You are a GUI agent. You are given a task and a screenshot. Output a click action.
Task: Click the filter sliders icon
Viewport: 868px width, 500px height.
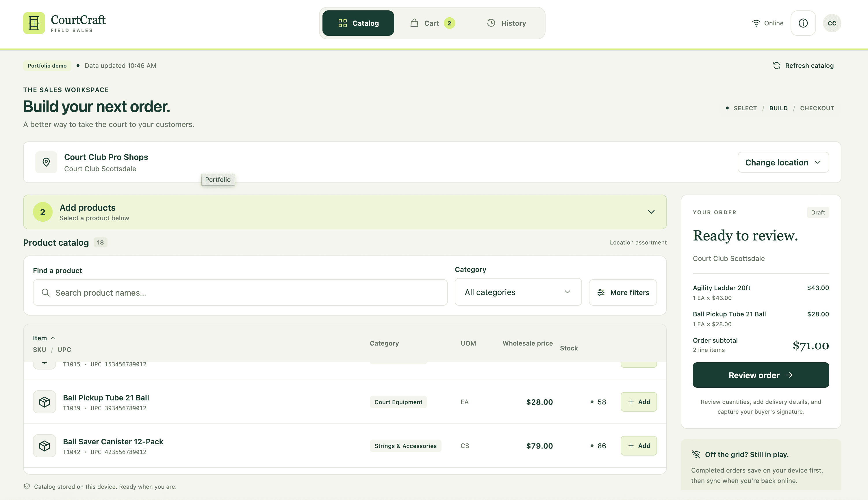coord(601,292)
